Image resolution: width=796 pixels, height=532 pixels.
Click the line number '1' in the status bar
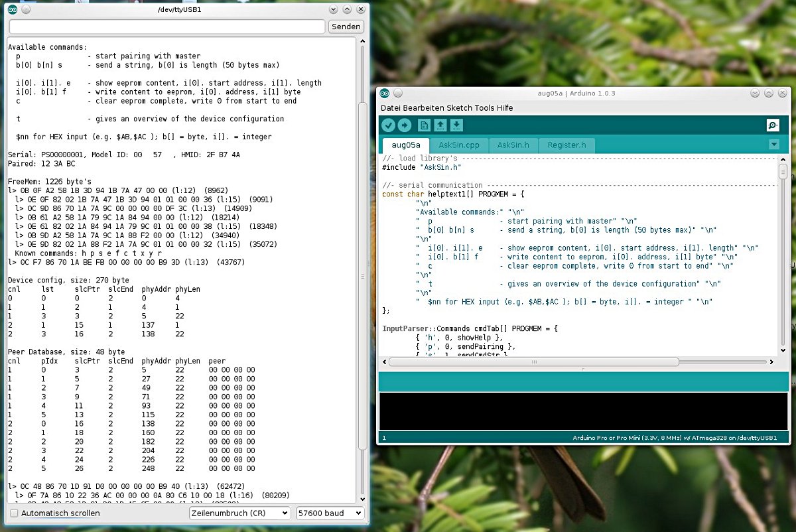coord(384,438)
